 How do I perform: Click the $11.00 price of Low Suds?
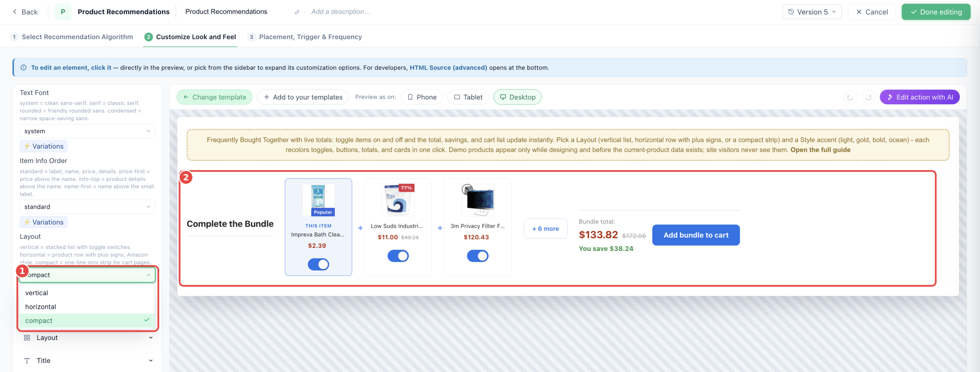(388, 237)
